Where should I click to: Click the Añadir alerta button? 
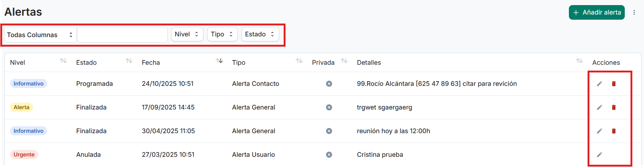(x=596, y=12)
